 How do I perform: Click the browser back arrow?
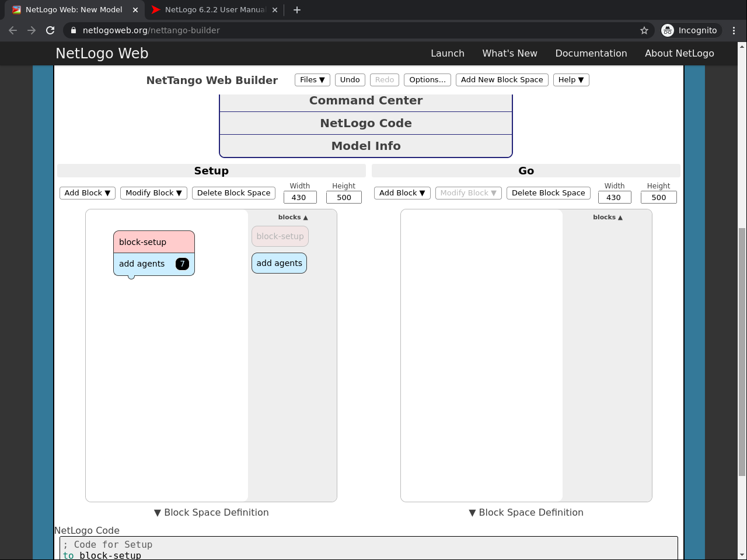coord(13,30)
